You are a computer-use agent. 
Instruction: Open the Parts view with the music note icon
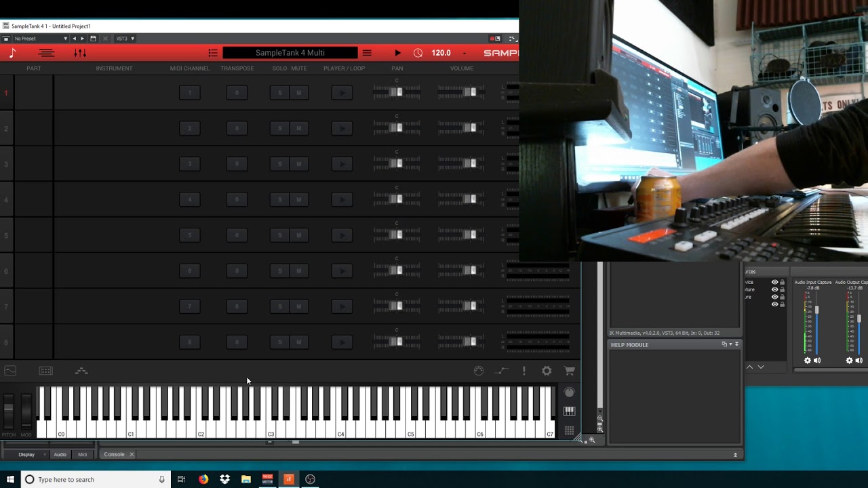pos(12,53)
